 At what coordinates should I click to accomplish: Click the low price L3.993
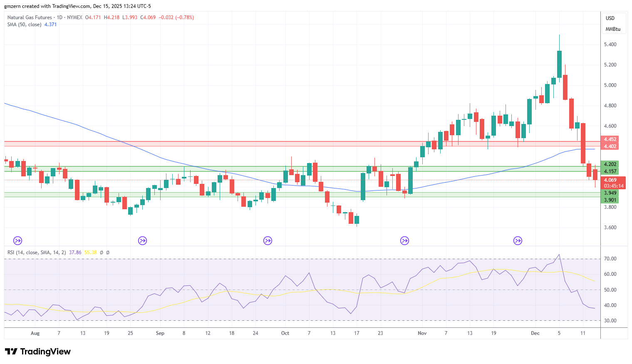pos(130,17)
